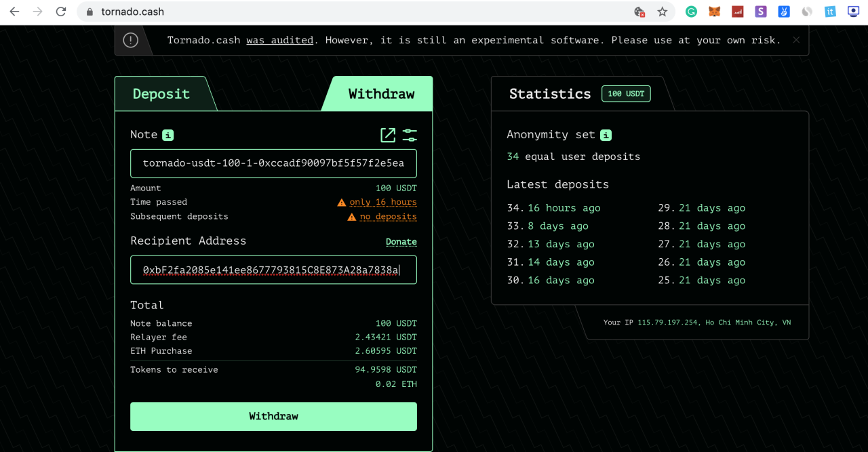Open the blocked cookies indicator

click(x=639, y=12)
